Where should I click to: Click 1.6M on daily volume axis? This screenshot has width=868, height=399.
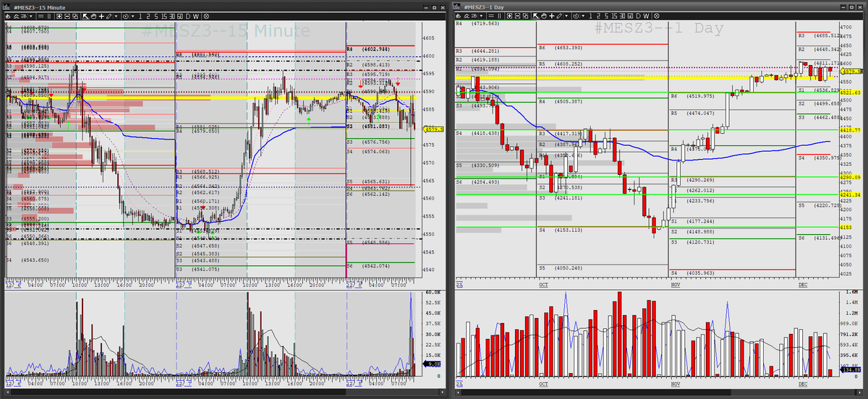coord(851,291)
